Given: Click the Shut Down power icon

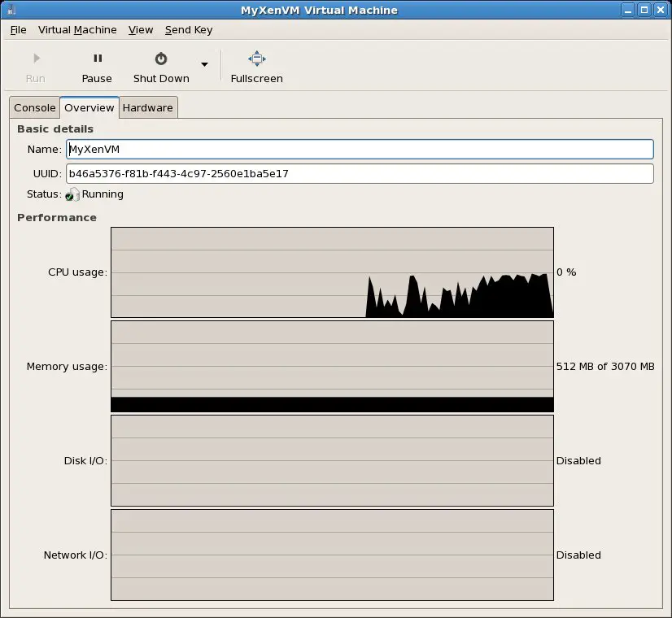Looking at the screenshot, I should click(x=160, y=57).
